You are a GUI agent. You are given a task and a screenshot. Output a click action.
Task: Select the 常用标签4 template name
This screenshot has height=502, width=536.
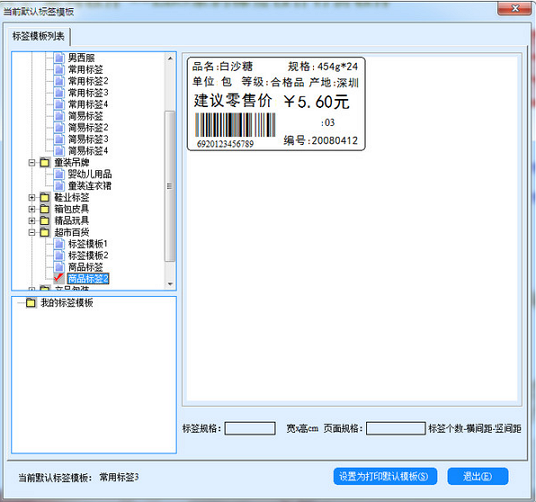pos(88,104)
